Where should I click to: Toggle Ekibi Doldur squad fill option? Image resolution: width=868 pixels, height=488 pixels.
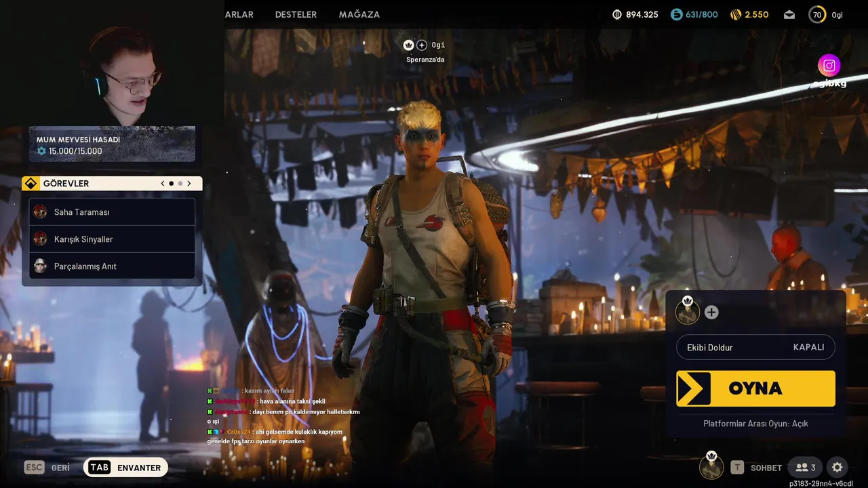point(755,347)
